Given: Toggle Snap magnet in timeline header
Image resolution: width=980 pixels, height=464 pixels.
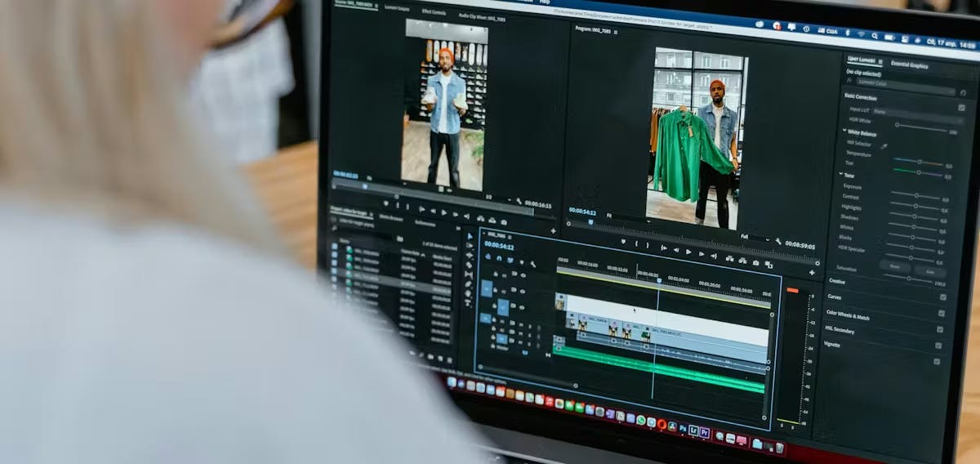Looking at the screenshot, I should [499, 258].
